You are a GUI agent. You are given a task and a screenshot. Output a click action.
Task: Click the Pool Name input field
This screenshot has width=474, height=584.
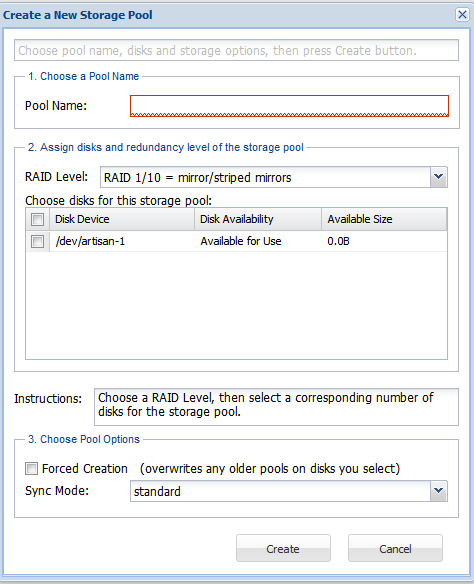coord(289,106)
